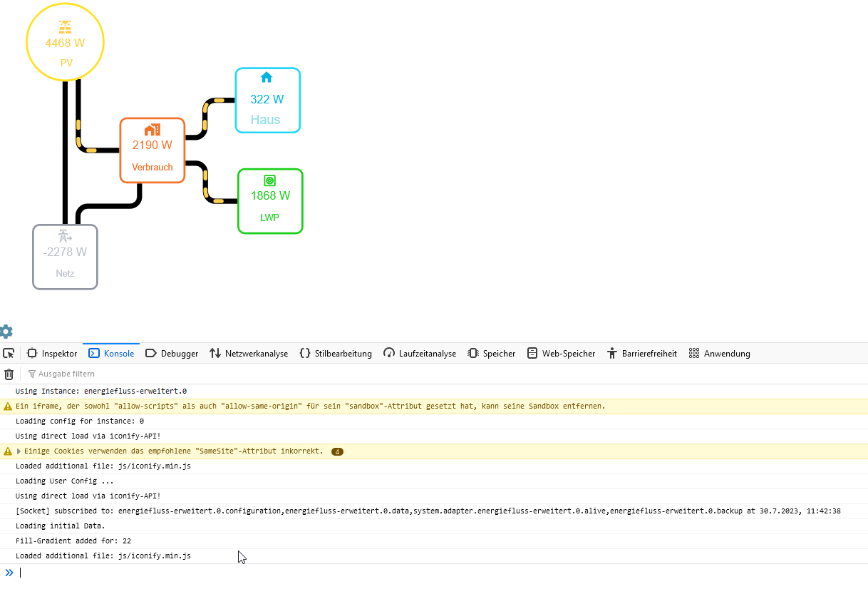Select log line 'Using Instance: energiefluss-erweitert.0'
This screenshot has width=868, height=604.
point(101,391)
